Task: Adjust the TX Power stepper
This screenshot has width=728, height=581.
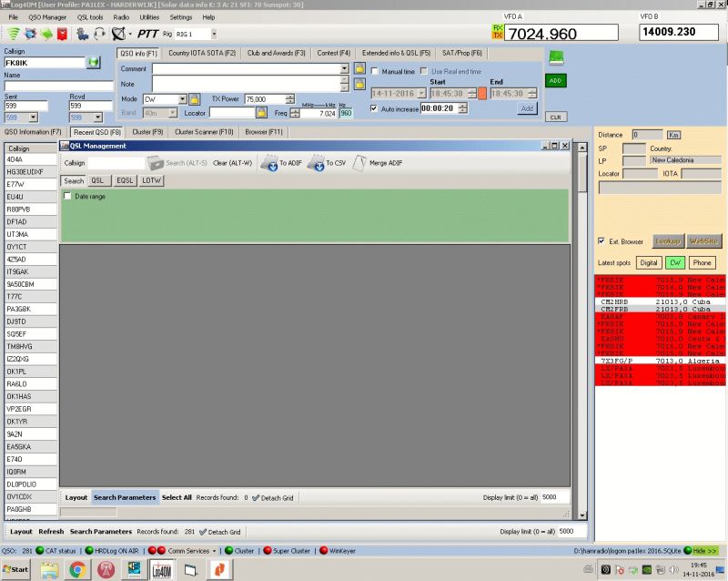Action: coord(289,99)
